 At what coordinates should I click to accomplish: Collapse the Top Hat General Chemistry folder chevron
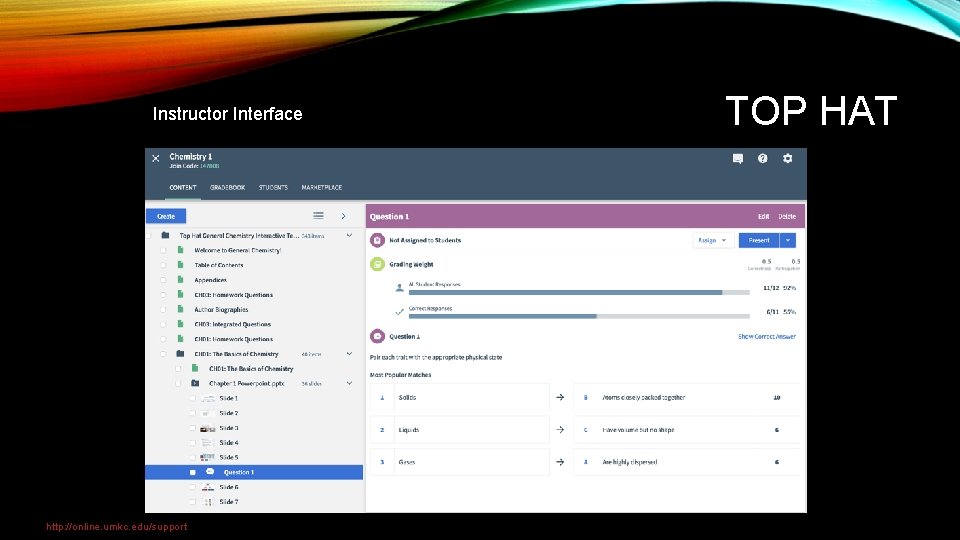(x=349, y=235)
